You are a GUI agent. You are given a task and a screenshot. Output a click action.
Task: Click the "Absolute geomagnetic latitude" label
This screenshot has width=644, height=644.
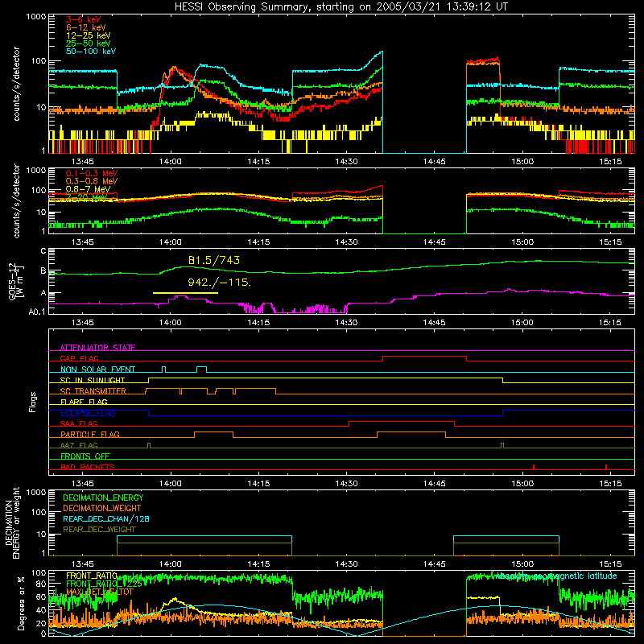pos(555,576)
